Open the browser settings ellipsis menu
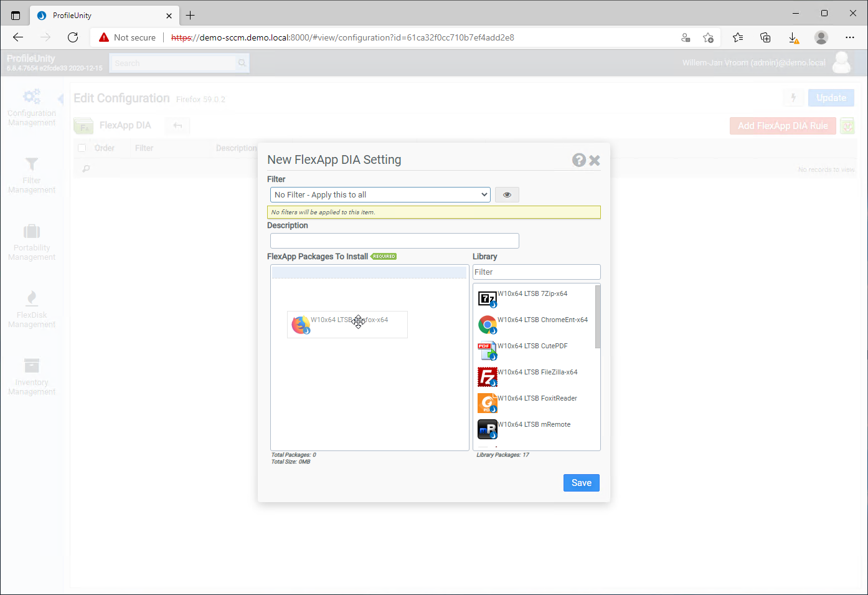Screen dimensions: 868x595 (x=850, y=37)
